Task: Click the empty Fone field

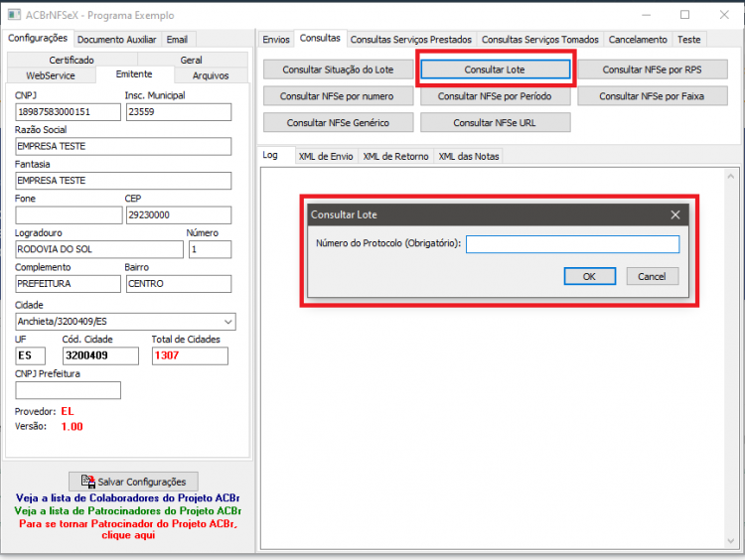Action: 69,214
